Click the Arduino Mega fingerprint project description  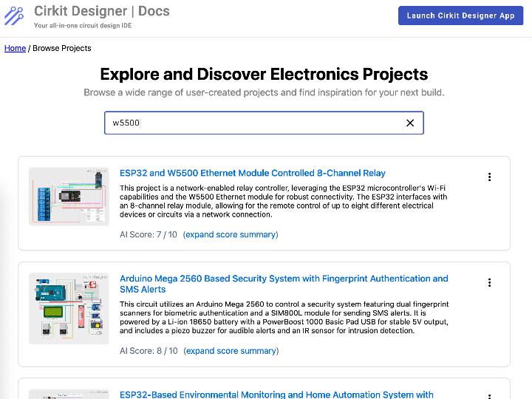tap(284, 317)
